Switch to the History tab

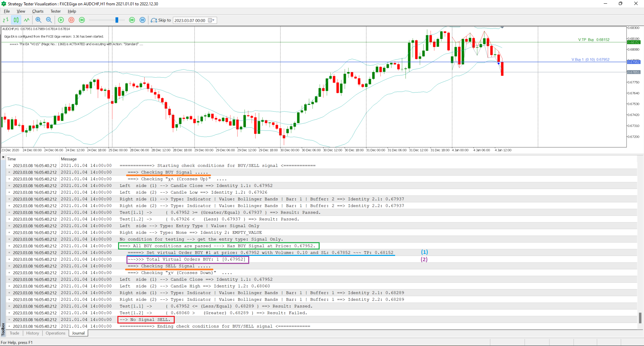coord(32,333)
